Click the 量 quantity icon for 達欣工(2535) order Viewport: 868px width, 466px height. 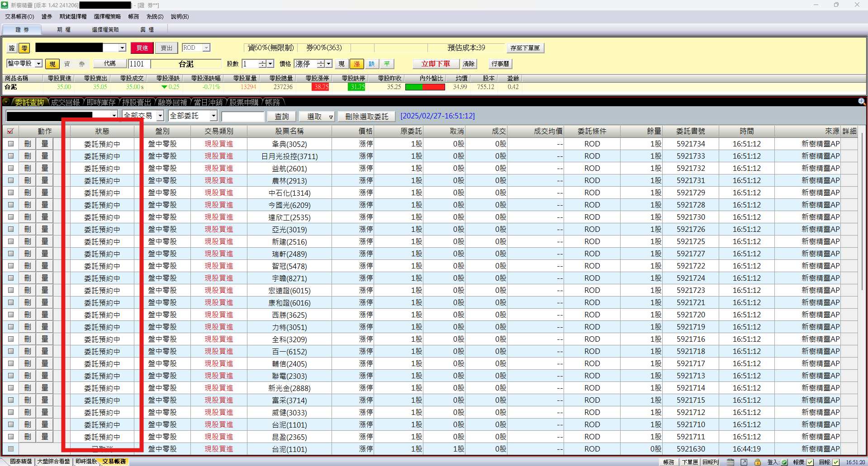[45, 217]
